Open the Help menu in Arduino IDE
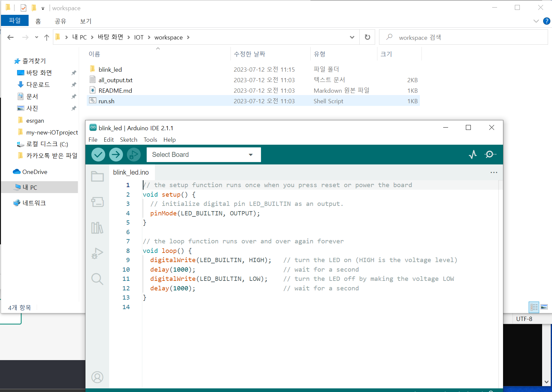The image size is (552, 392). (x=170, y=140)
